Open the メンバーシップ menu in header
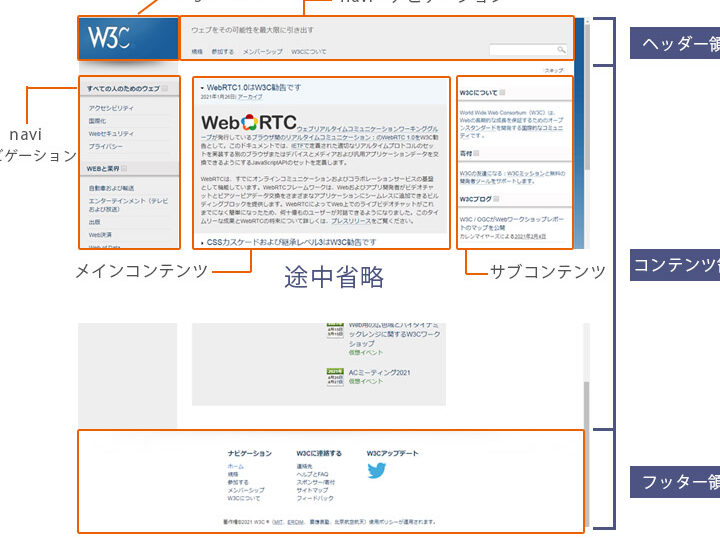 pyautogui.click(x=262, y=50)
